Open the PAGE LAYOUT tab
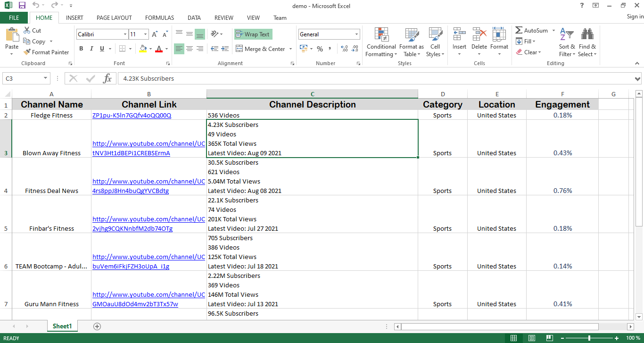The image size is (644, 343). 114,18
